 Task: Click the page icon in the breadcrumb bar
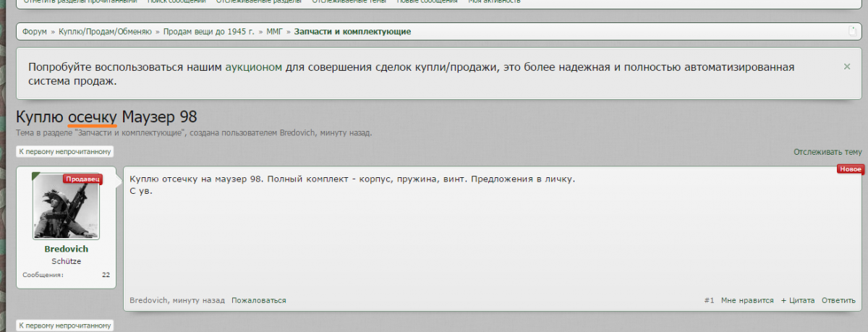click(852, 31)
